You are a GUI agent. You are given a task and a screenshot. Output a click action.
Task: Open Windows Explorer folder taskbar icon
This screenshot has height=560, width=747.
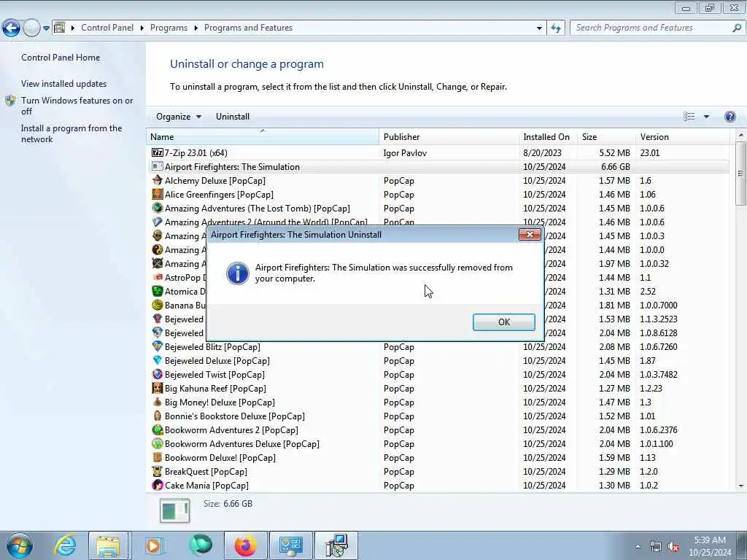108,545
